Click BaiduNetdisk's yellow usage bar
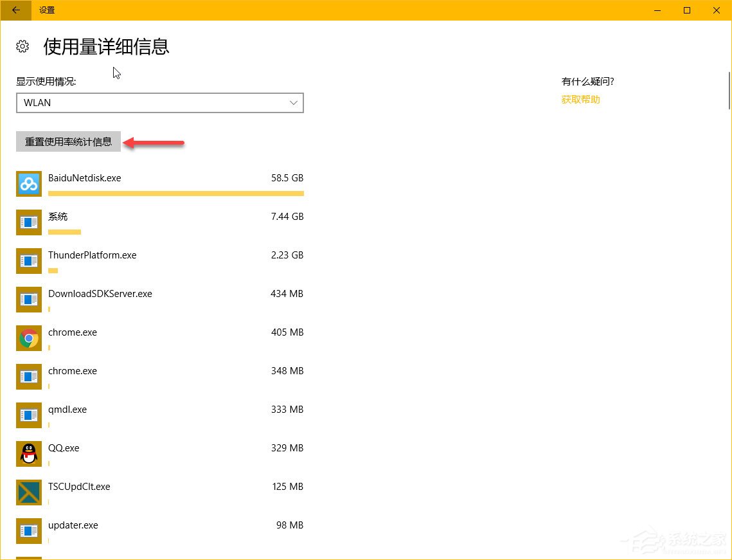This screenshot has height=560, width=732. click(x=175, y=193)
